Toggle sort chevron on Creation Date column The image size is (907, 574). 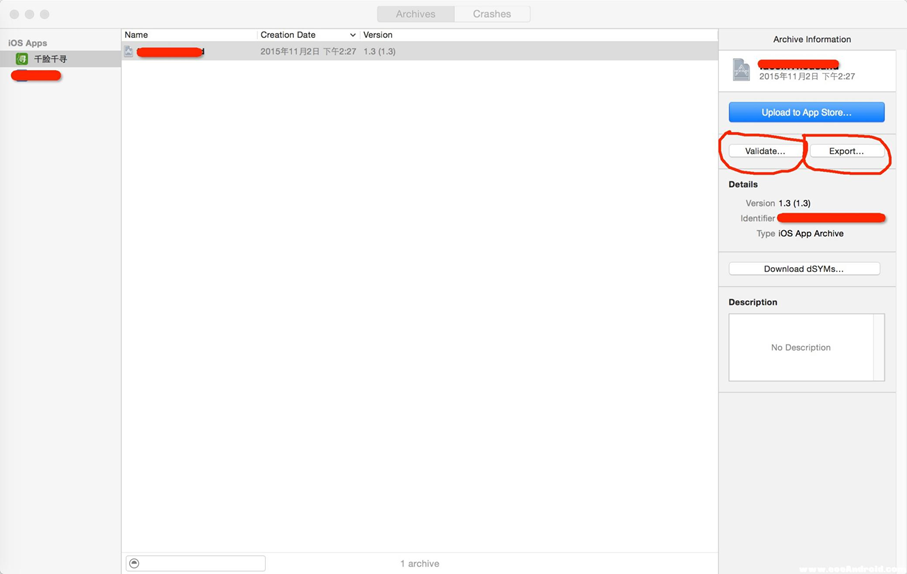click(352, 35)
